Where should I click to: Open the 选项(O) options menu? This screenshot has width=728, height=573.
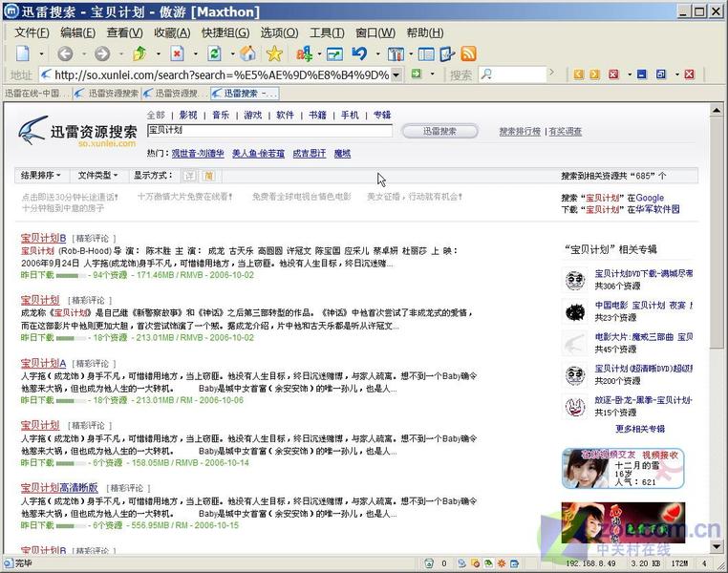point(279,32)
